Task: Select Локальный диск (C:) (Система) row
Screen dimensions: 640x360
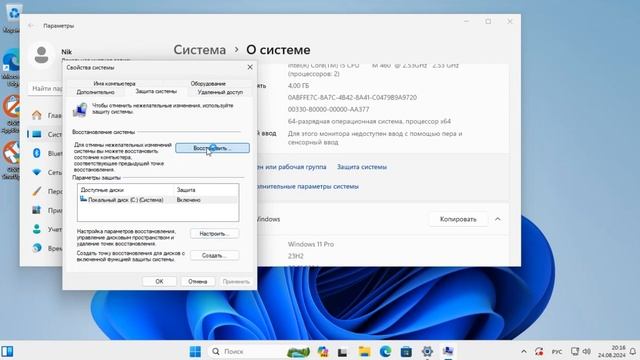Action: [158, 200]
